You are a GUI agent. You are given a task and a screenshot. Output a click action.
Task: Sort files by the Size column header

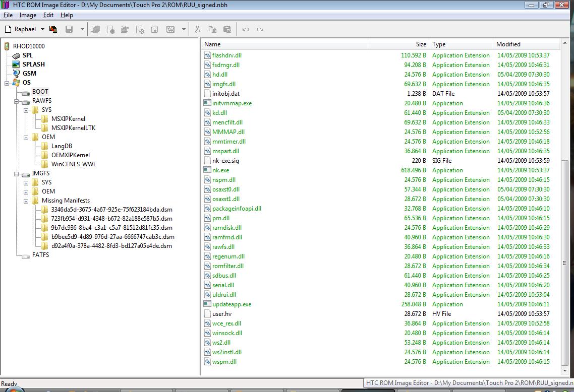pos(398,44)
